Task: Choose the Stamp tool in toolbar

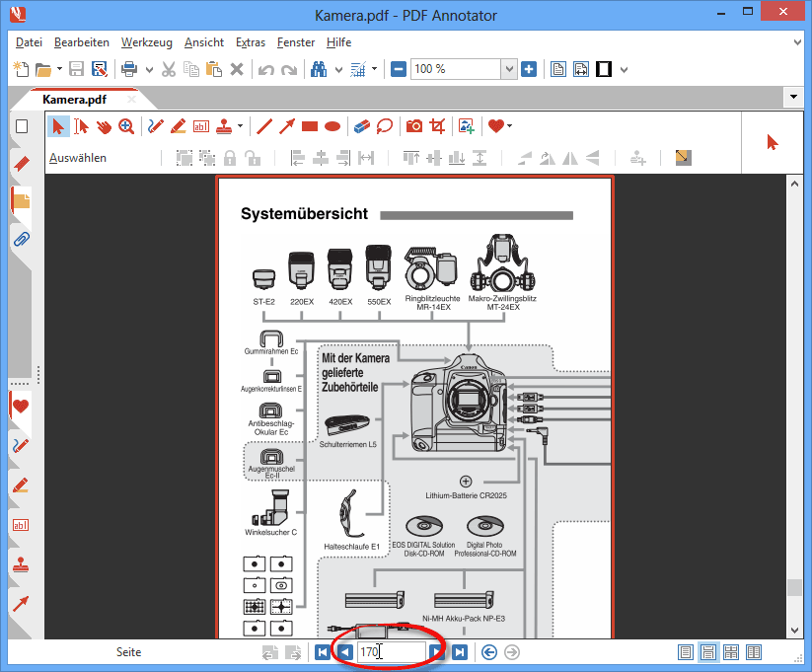Action: (x=226, y=126)
